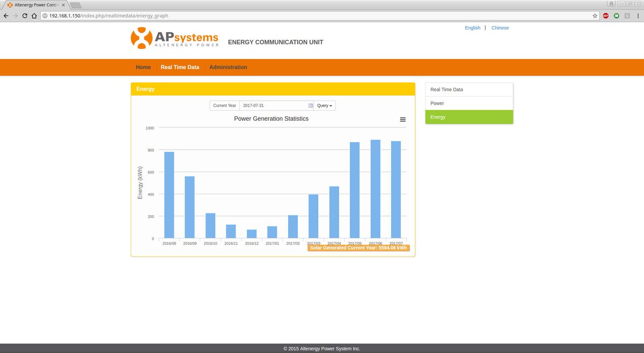The height and width of the screenshot is (353, 644).
Task: Click the Altenergy Power Control browser tab
Action: pyautogui.click(x=36, y=5)
